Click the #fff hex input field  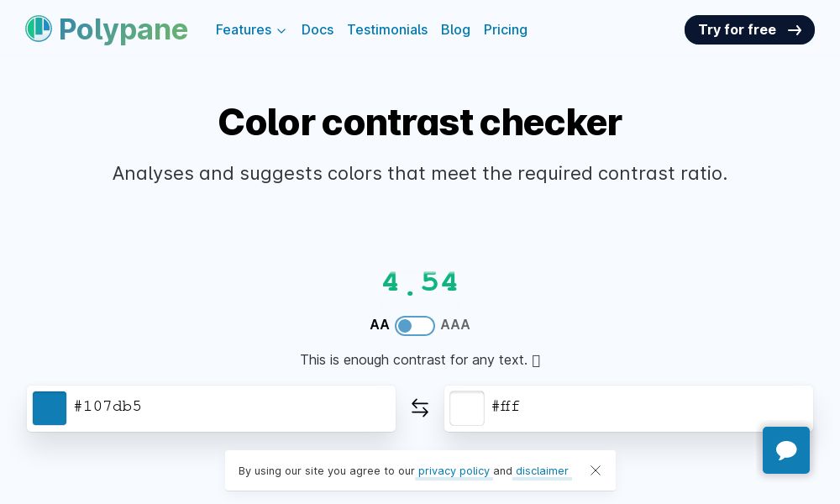pyautogui.click(x=638, y=408)
